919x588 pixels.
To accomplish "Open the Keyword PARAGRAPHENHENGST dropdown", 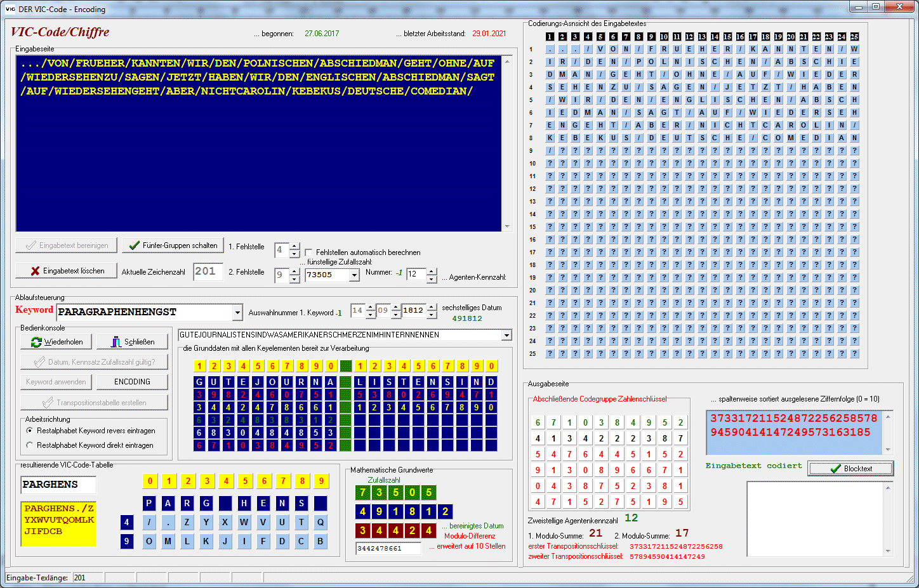I will point(237,312).
